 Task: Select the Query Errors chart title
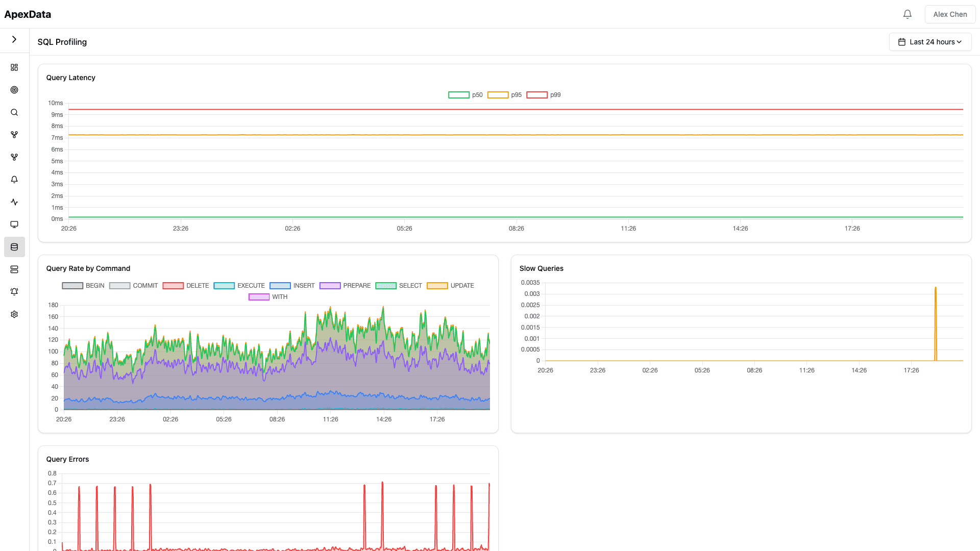pos(67,459)
